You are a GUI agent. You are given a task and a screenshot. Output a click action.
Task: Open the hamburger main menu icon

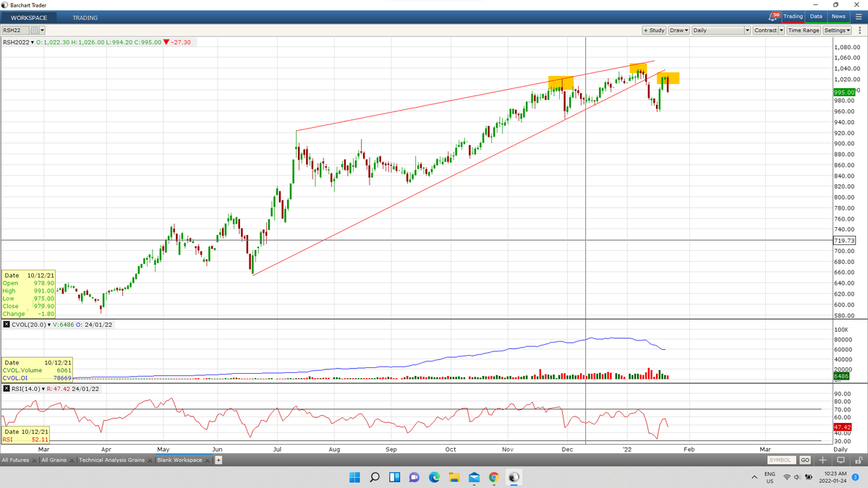point(859,17)
